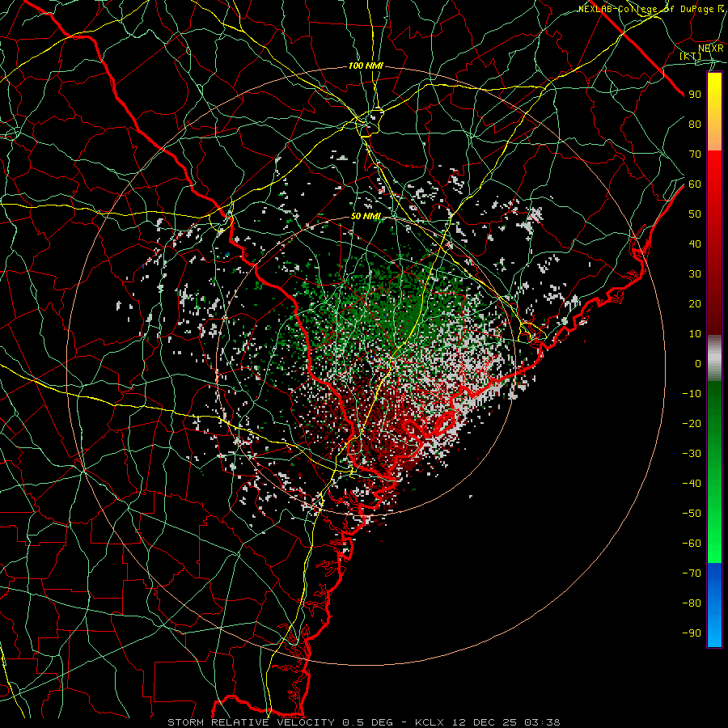Click the 80 value on the color scale

[695, 124]
